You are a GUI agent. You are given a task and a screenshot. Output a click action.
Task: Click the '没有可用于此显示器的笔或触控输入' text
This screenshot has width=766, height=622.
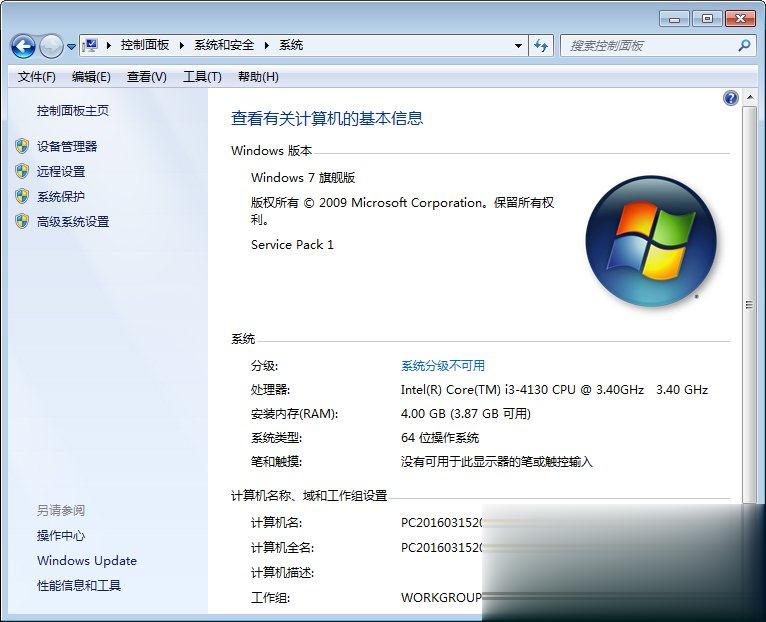496,462
